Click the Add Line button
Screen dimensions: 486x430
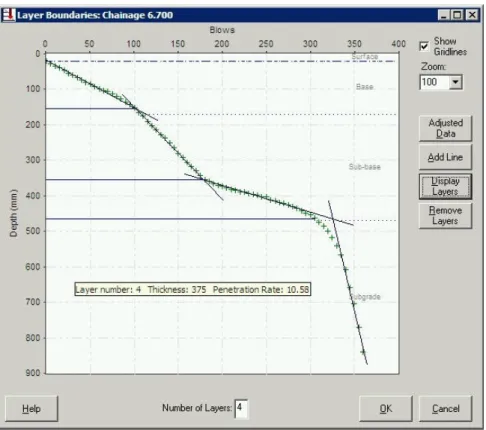click(x=445, y=157)
